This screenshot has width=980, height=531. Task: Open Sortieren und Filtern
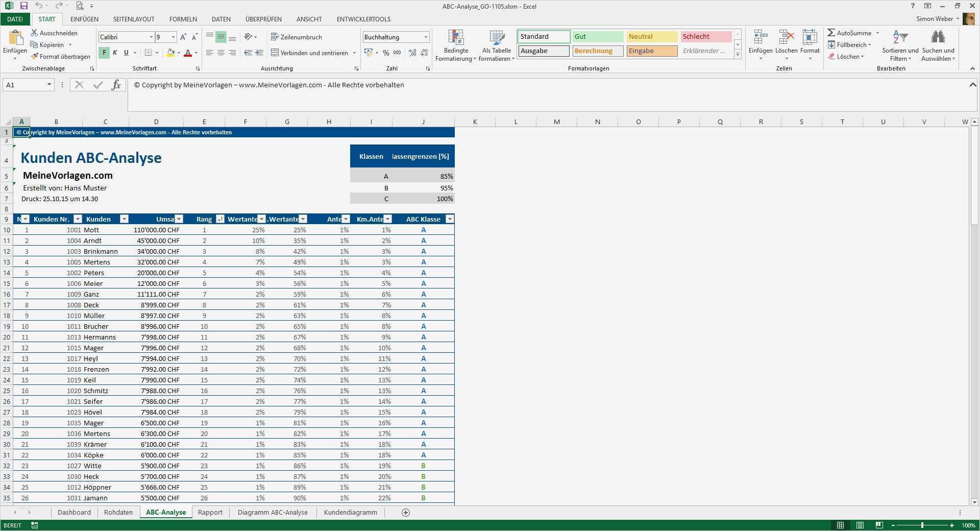tap(899, 45)
